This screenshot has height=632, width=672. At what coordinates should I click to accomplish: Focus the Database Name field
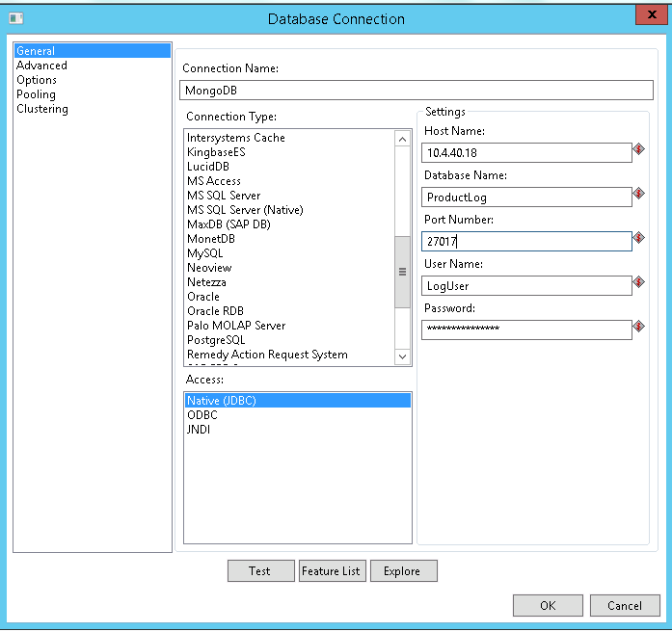tap(526, 197)
